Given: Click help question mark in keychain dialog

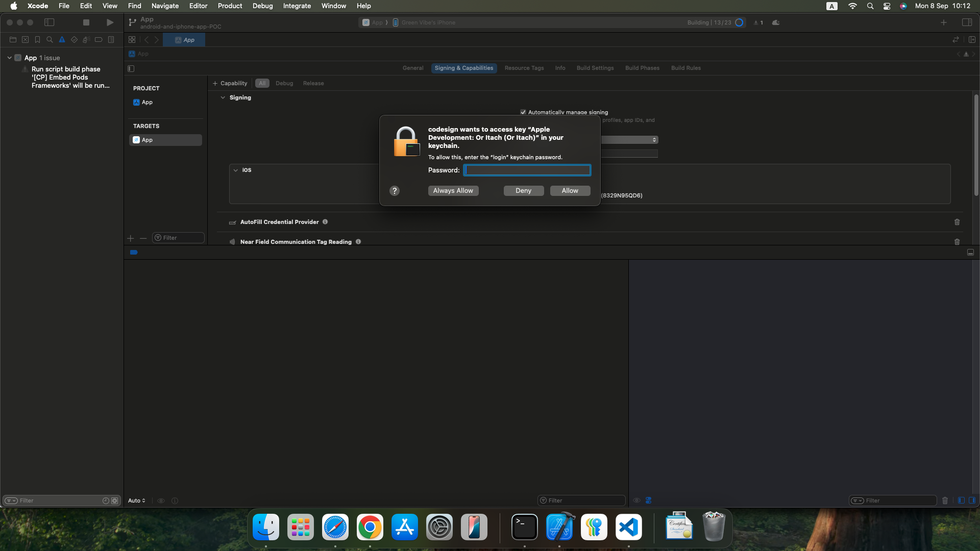Looking at the screenshot, I should pyautogui.click(x=395, y=191).
